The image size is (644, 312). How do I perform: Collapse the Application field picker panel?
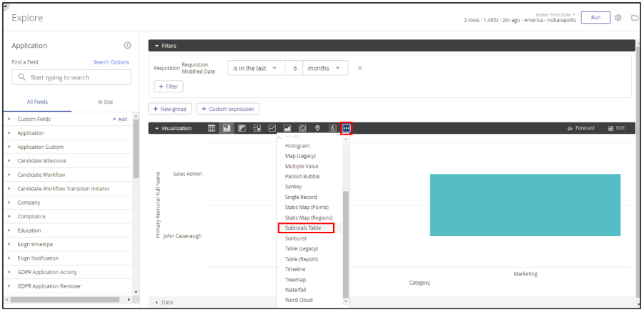point(127,46)
